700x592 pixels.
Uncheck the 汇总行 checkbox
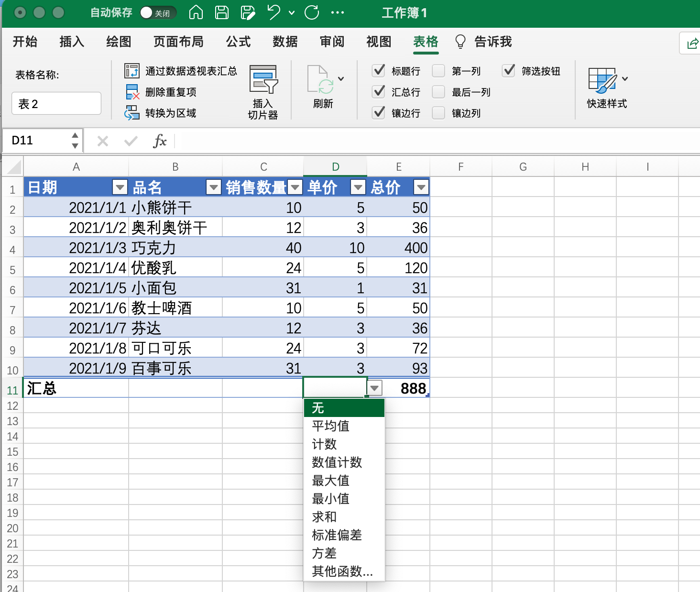[x=378, y=92]
